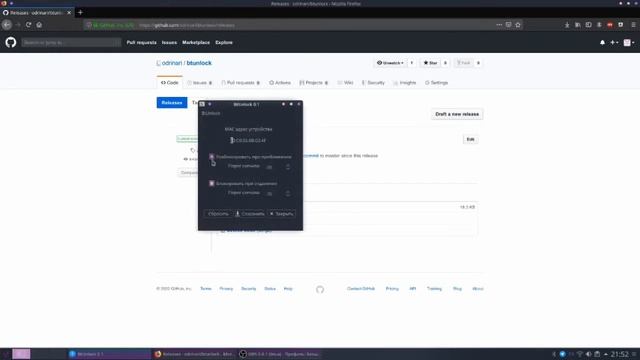
Task: Adjust first signal threshold spinner arrows
Action: pos(288,167)
